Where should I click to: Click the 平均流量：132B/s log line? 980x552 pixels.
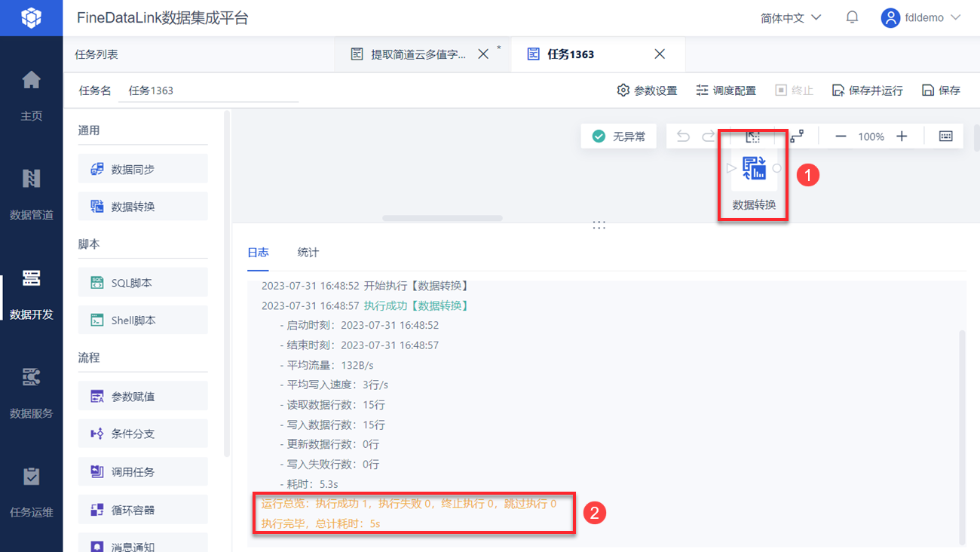pos(326,365)
